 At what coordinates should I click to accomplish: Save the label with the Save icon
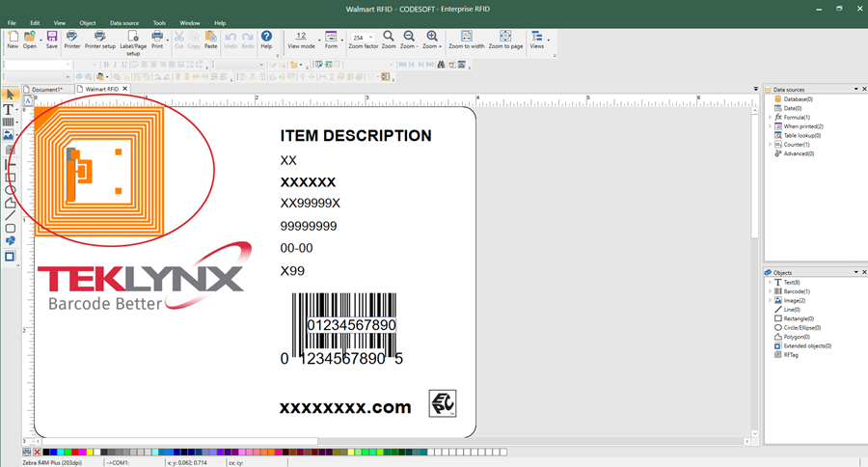(51, 37)
